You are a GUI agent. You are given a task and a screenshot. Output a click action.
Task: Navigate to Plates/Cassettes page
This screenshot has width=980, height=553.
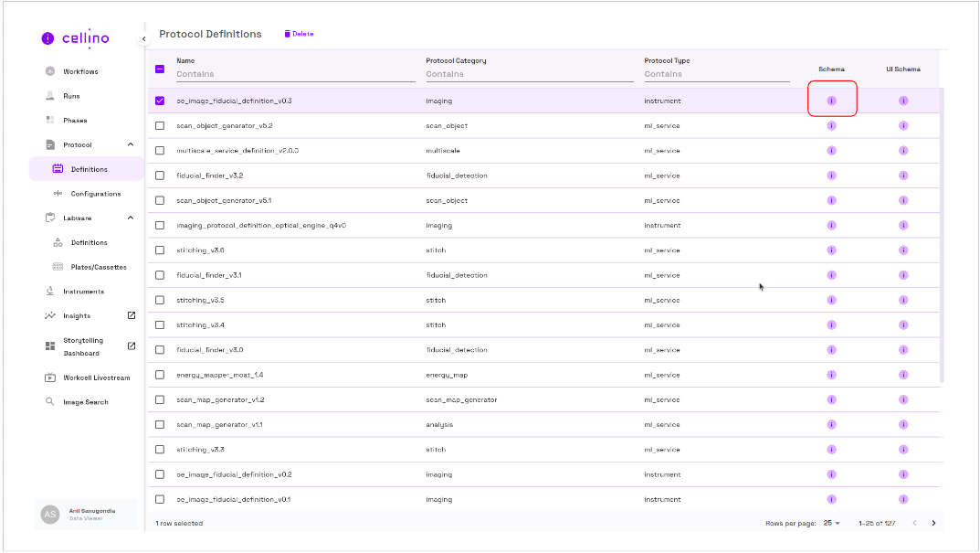coord(99,267)
